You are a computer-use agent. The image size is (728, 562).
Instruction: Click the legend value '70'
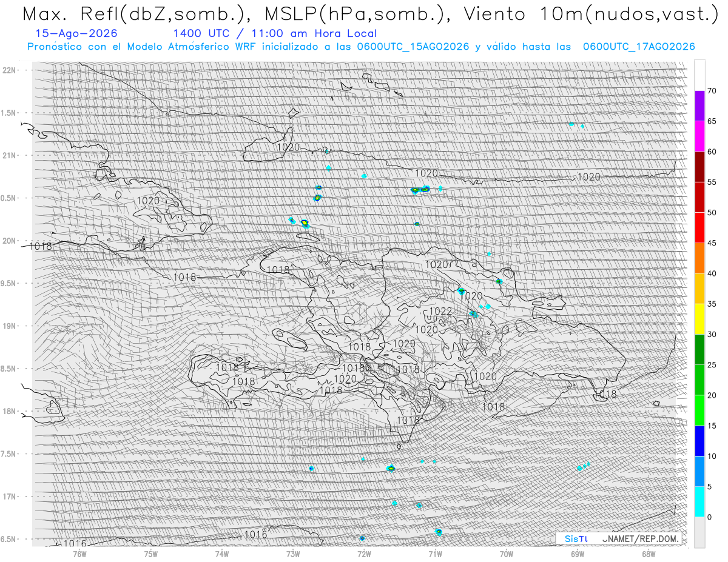[x=712, y=91]
